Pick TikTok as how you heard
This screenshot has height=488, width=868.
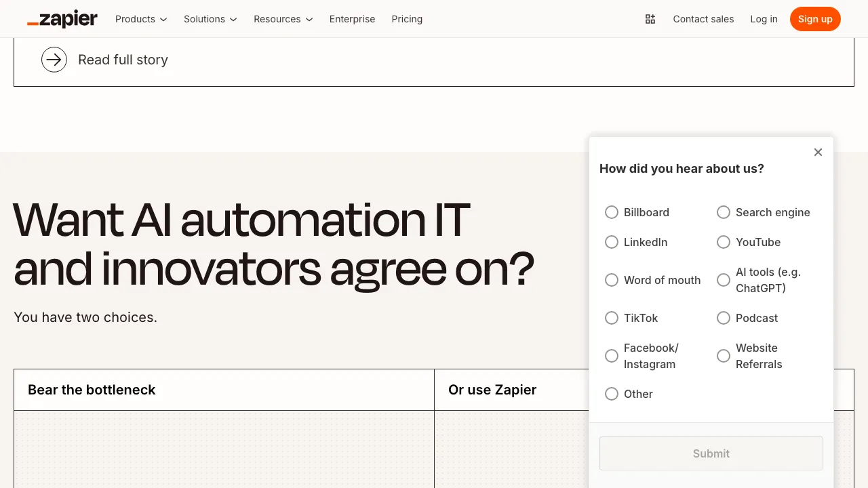click(x=612, y=318)
